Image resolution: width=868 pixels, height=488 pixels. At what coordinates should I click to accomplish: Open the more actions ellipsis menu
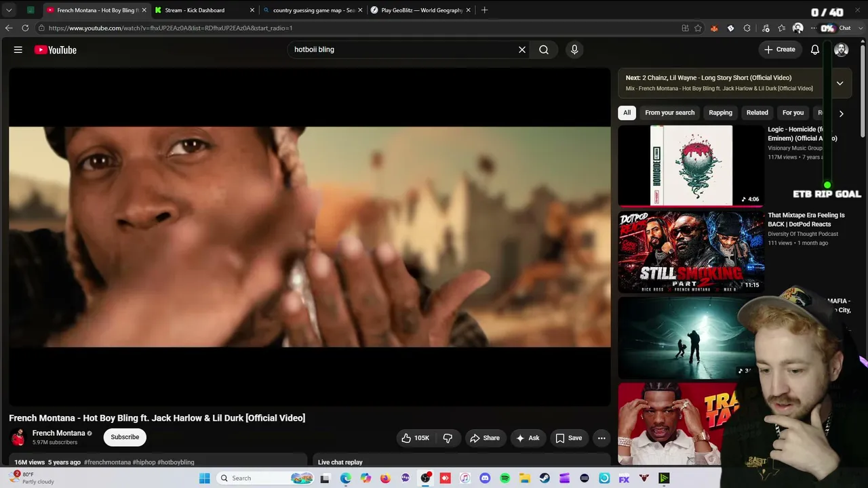(601, 438)
